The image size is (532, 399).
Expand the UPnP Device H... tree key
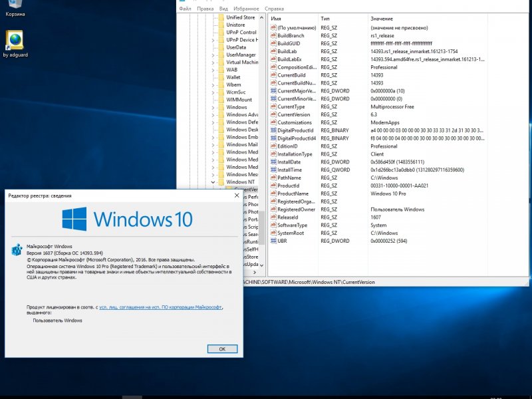[x=213, y=40]
